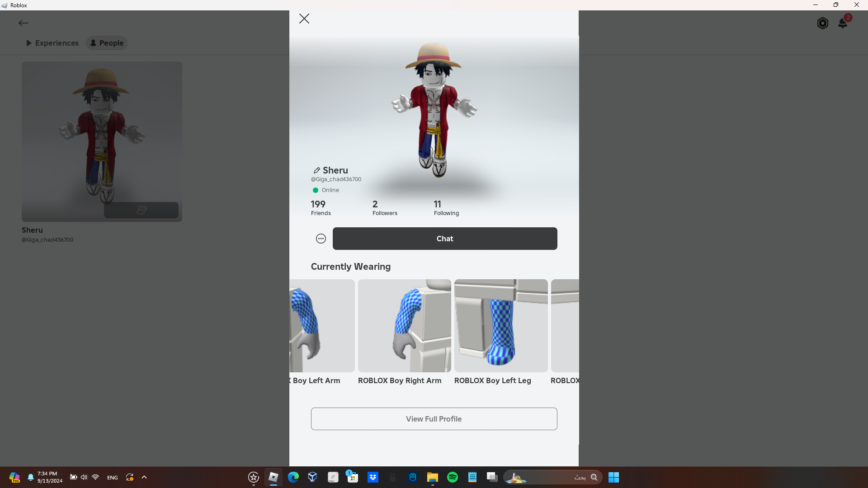Switch to the Experiences tab
Viewport: 868px width, 488px height.
pos(52,43)
